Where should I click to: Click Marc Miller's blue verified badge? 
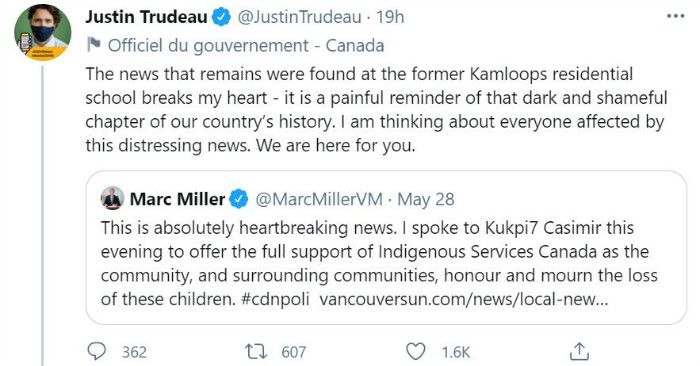point(238,199)
